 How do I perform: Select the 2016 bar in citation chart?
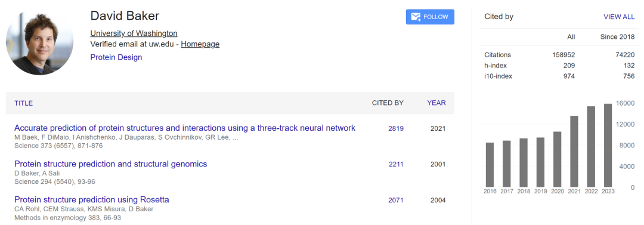tap(490, 165)
